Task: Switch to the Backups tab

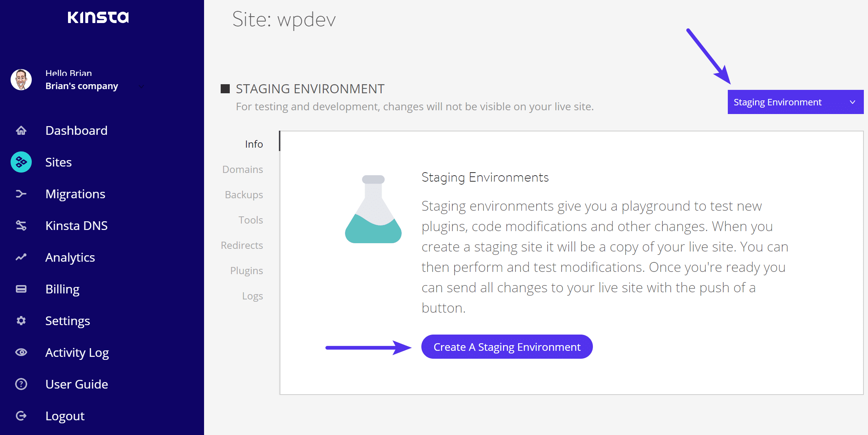Action: [244, 194]
